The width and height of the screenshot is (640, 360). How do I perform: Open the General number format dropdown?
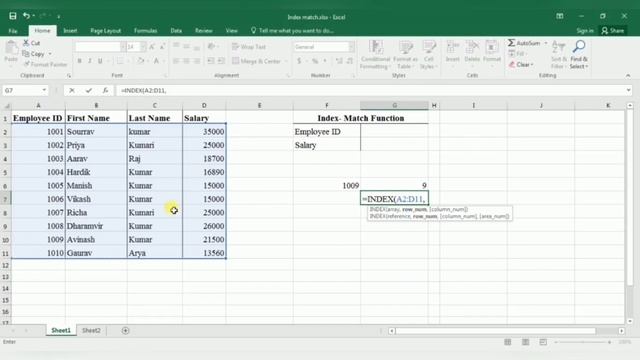(351, 47)
